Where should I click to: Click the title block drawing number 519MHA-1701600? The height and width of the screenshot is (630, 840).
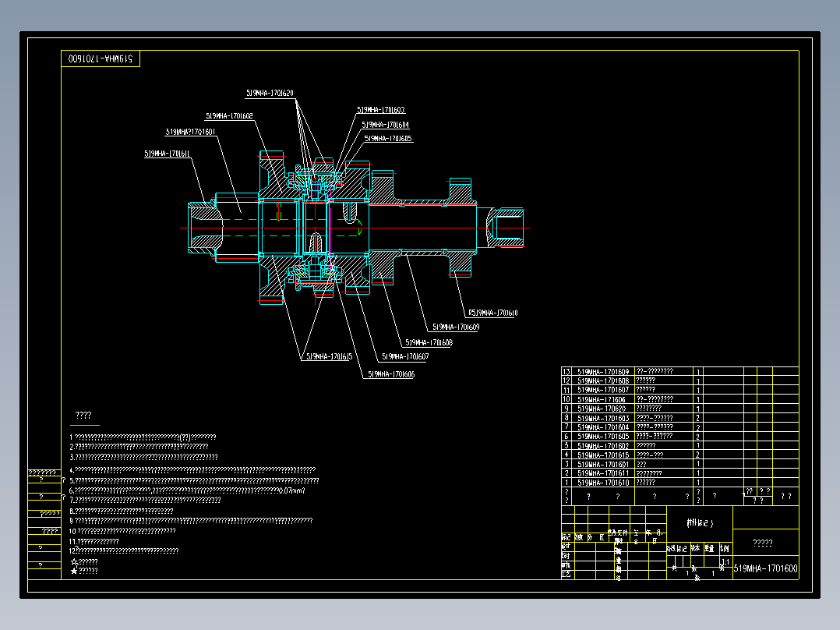tap(765, 568)
